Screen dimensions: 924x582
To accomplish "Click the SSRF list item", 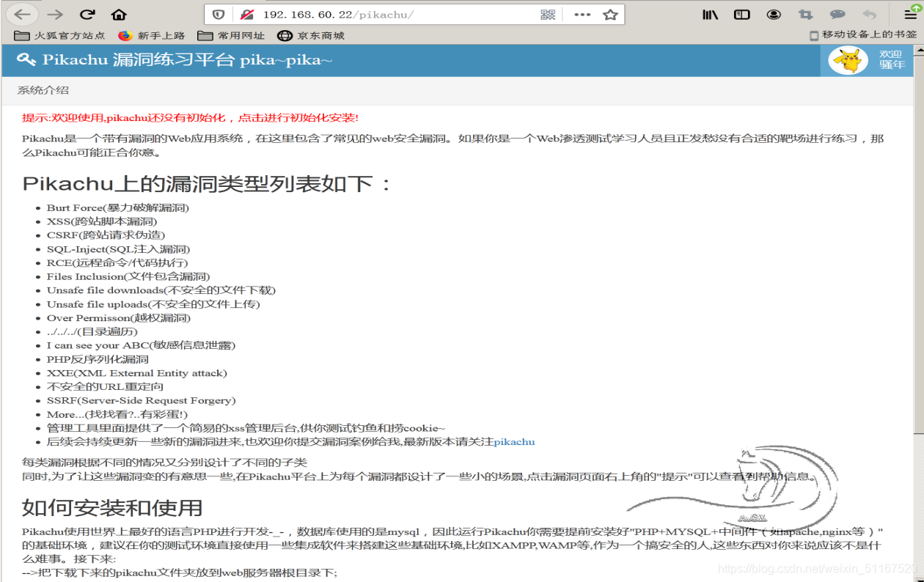I will pyautogui.click(x=141, y=400).
